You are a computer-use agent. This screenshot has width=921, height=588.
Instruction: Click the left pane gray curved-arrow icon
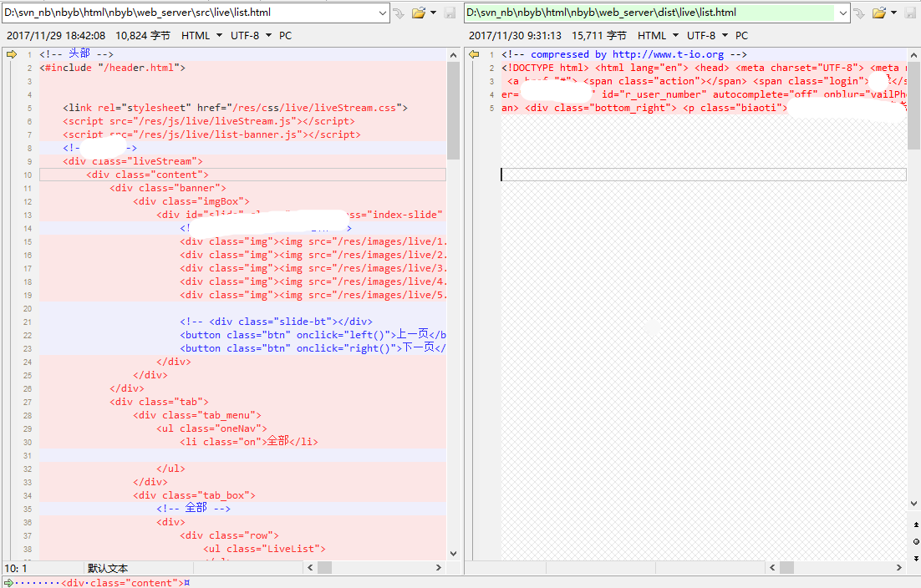click(399, 13)
